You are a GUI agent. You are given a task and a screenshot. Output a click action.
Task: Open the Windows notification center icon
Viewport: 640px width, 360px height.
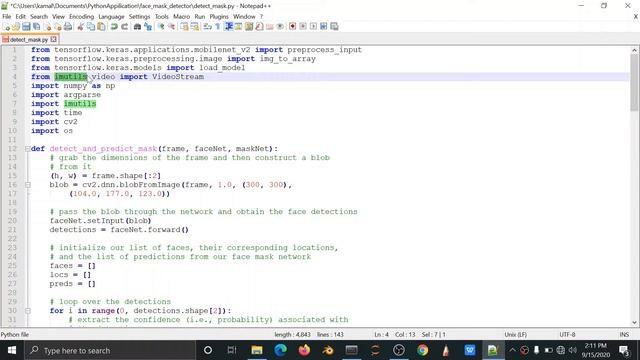(624, 350)
